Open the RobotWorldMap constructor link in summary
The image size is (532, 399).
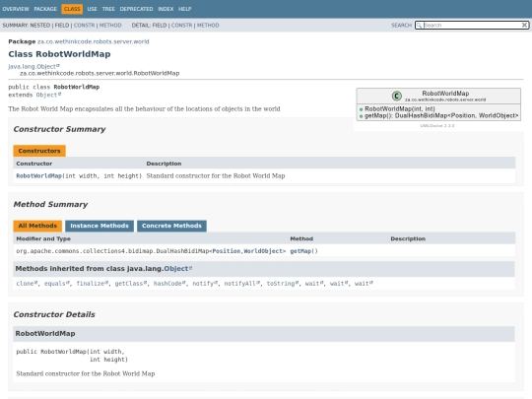click(39, 175)
